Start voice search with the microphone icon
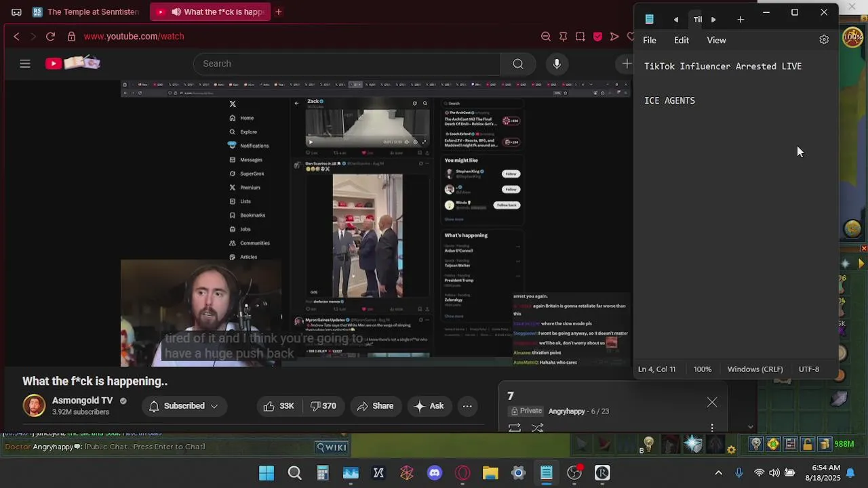 tap(557, 64)
